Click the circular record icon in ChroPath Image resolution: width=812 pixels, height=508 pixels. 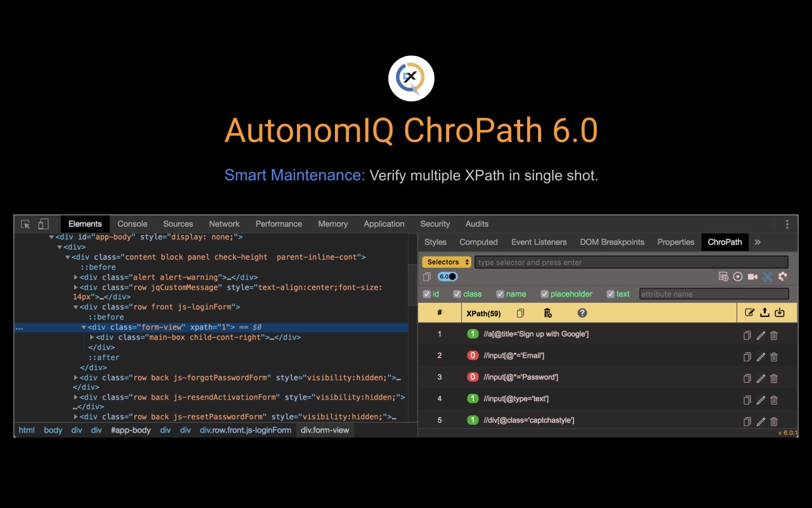coord(738,277)
